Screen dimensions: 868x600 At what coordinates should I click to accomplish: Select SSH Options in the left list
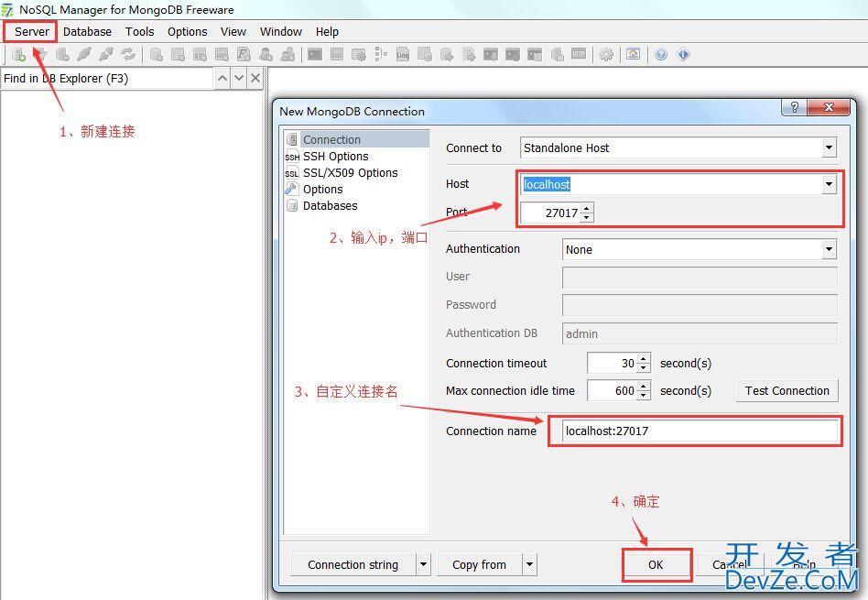[x=335, y=157]
